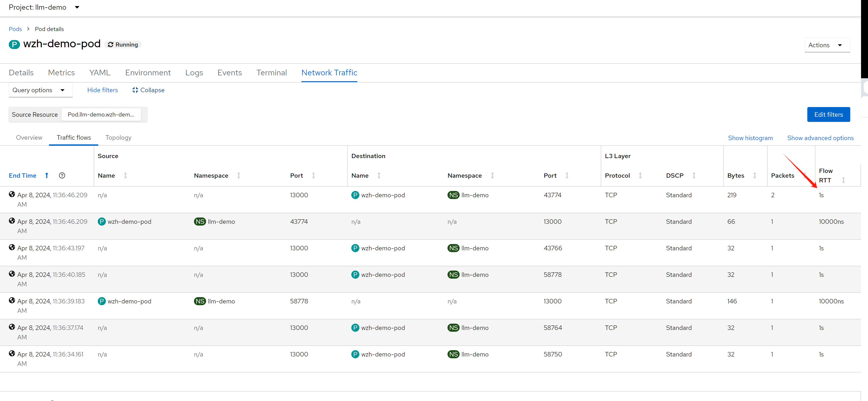Go to Pods breadcrumb link
This screenshot has height=401, width=868.
click(x=15, y=29)
